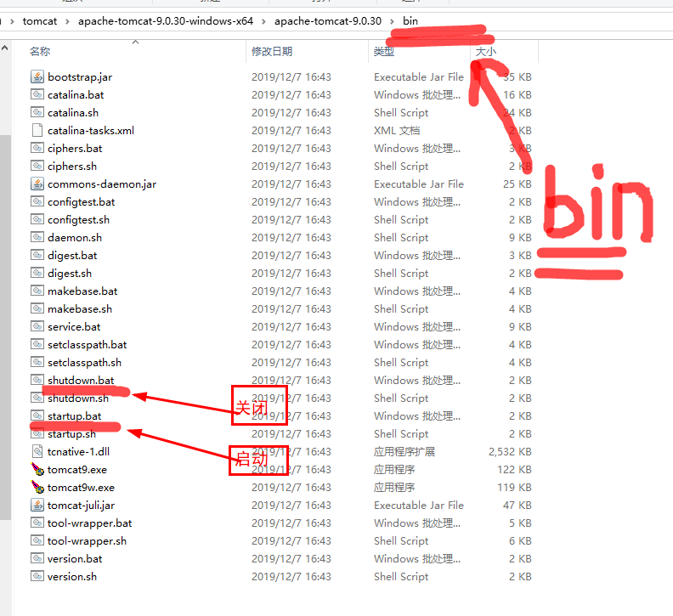Select the version.bat file icon
This screenshot has height=616, width=673.
pyautogui.click(x=37, y=558)
